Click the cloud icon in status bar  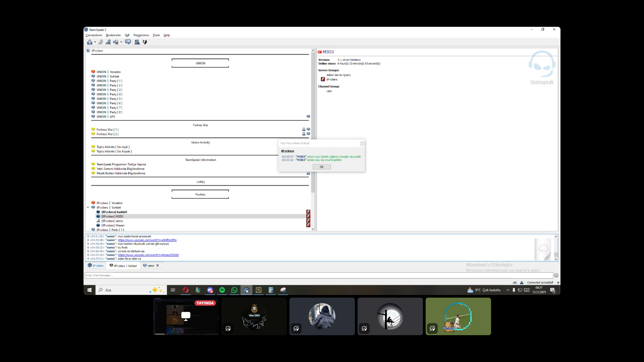tap(515, 283)
